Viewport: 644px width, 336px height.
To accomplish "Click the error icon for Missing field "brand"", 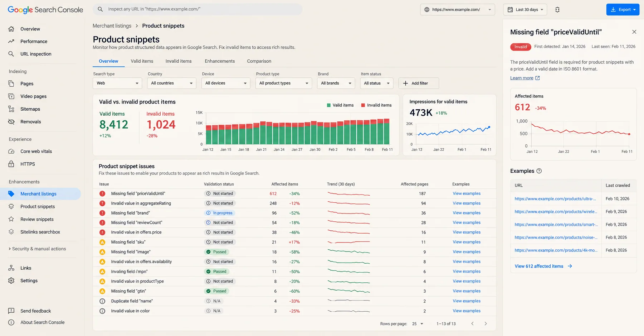I will point(102,213).
